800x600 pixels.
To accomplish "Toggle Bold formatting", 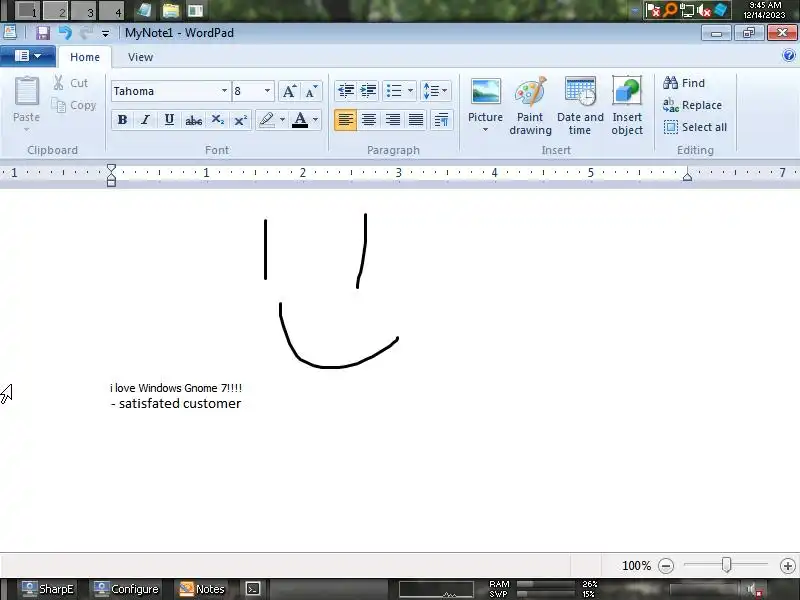I will click(x=122, y=120).
